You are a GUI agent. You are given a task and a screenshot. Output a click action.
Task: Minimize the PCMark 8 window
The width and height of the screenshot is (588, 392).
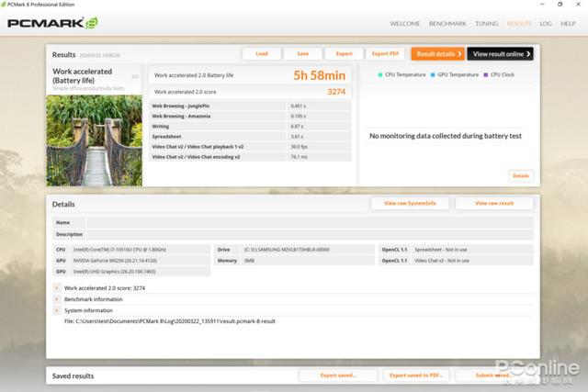[542, 4]
